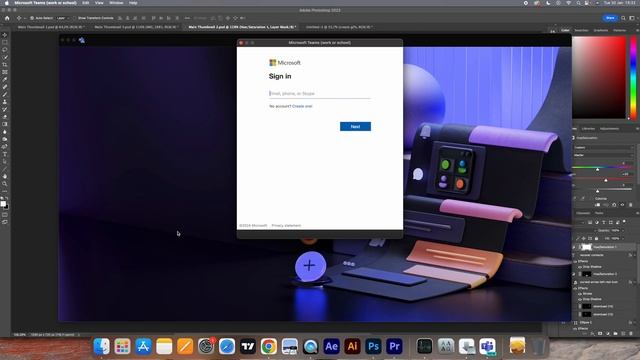Select the Move tool in Photoshop toolbar

pos(5,35)
